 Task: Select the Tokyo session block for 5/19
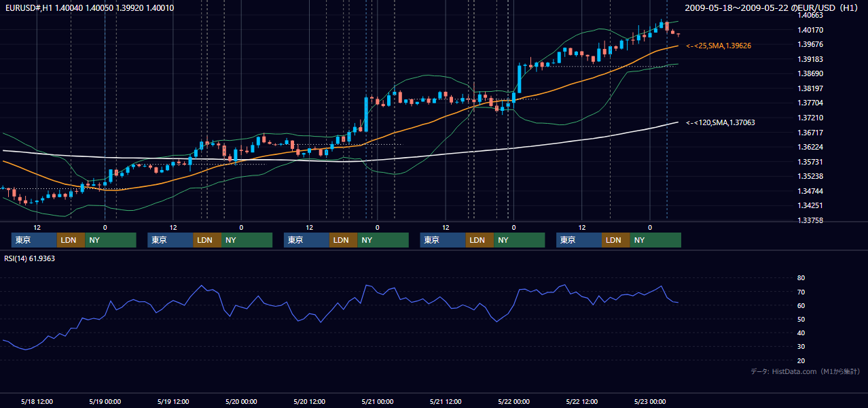click(170, 240)
